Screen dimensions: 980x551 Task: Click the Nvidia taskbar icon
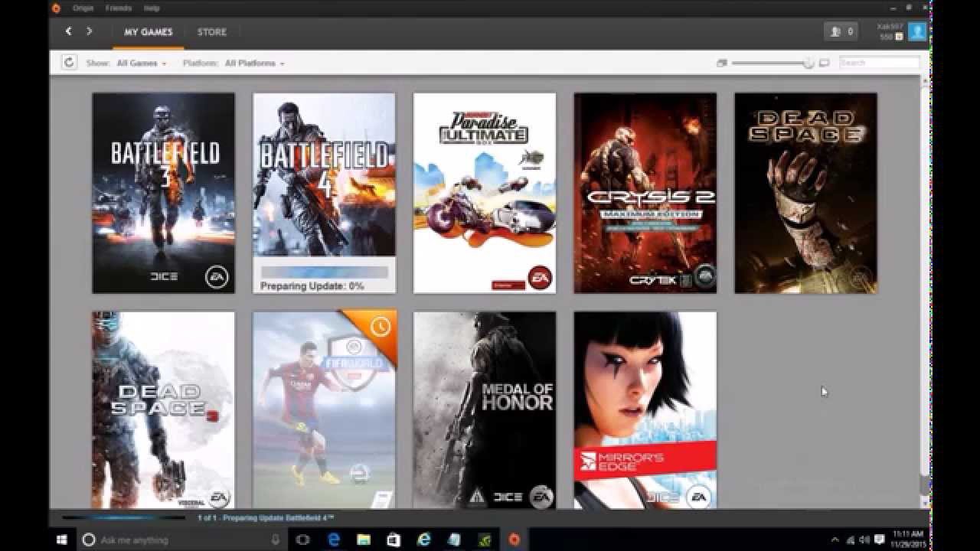click(x=485, y=540)
